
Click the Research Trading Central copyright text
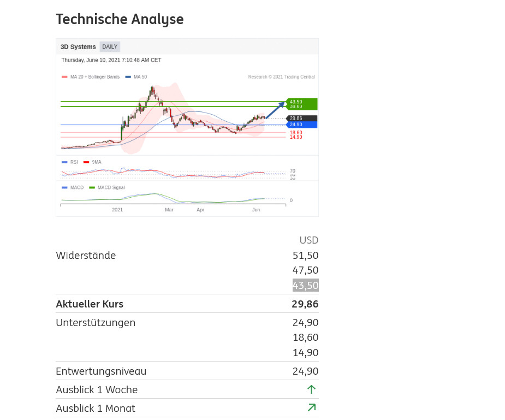[281, 77]
